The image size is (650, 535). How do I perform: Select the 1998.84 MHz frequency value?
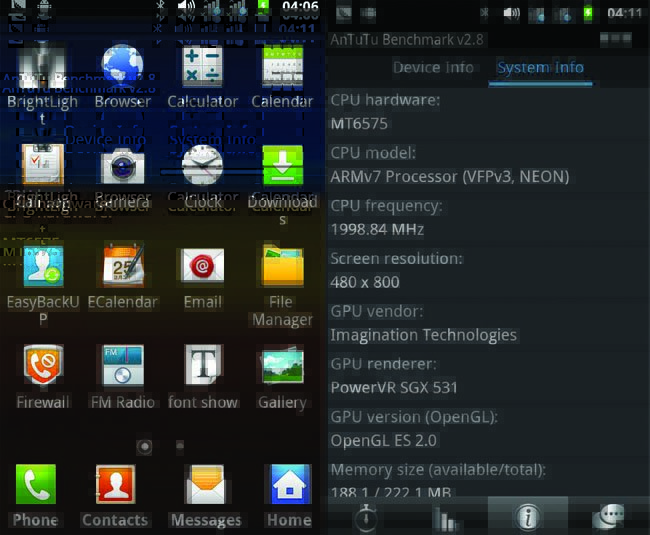[x=377, y=229]
